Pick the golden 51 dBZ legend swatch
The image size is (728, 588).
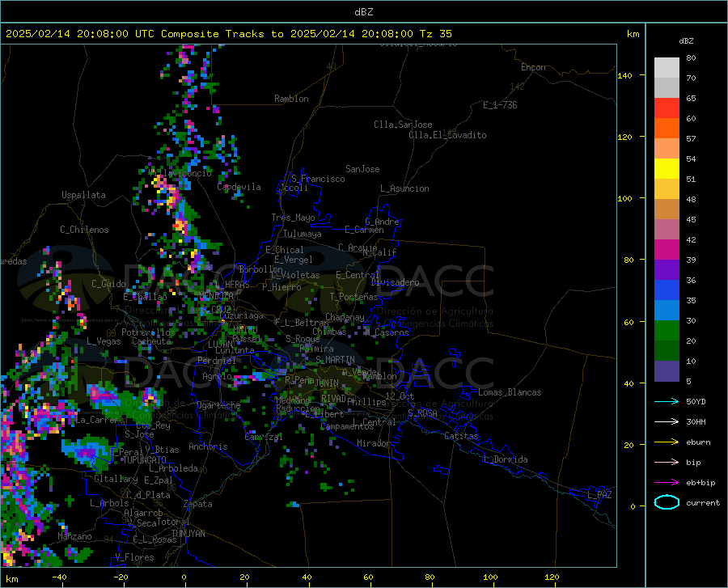click(667, 189)
